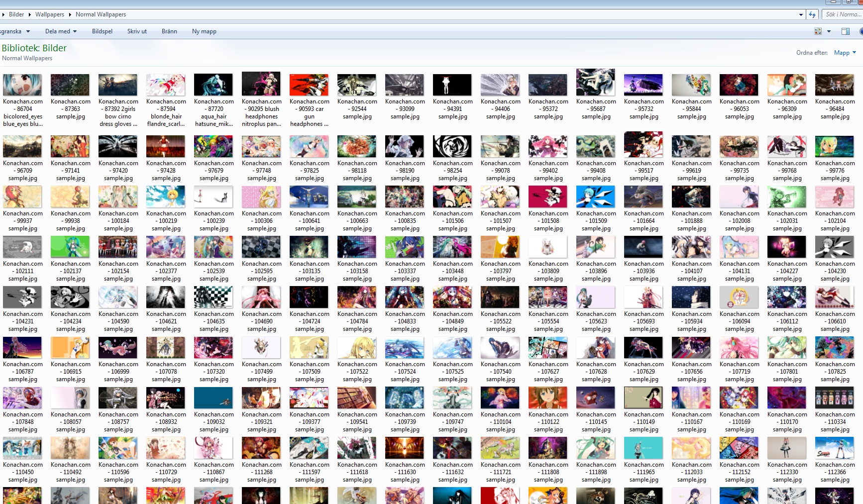The width and height of the screenshot is (863, 504).
Task: Select thumbnail Konachan.com - 98254 sample.jpg
Action: [452, 147]
